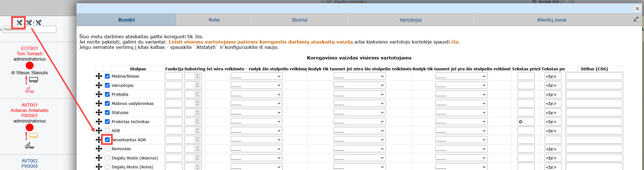Click red status circle under AVT001 administratorius
The width and height of the screenshot is (644, 170).
tap(30, 128)
